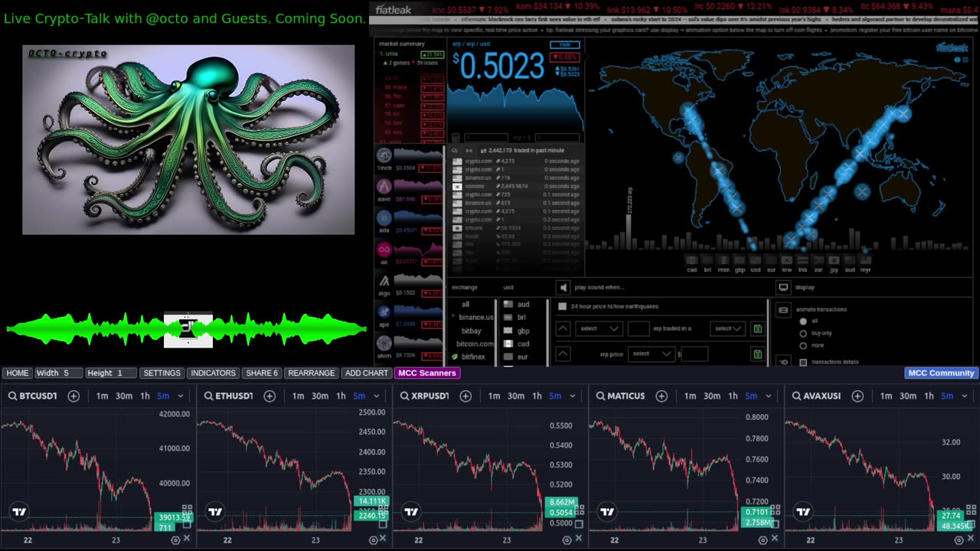This screenshot has height=551, width=980.
Task: Click the Height 1 field
Action: [x=110, y=373]
